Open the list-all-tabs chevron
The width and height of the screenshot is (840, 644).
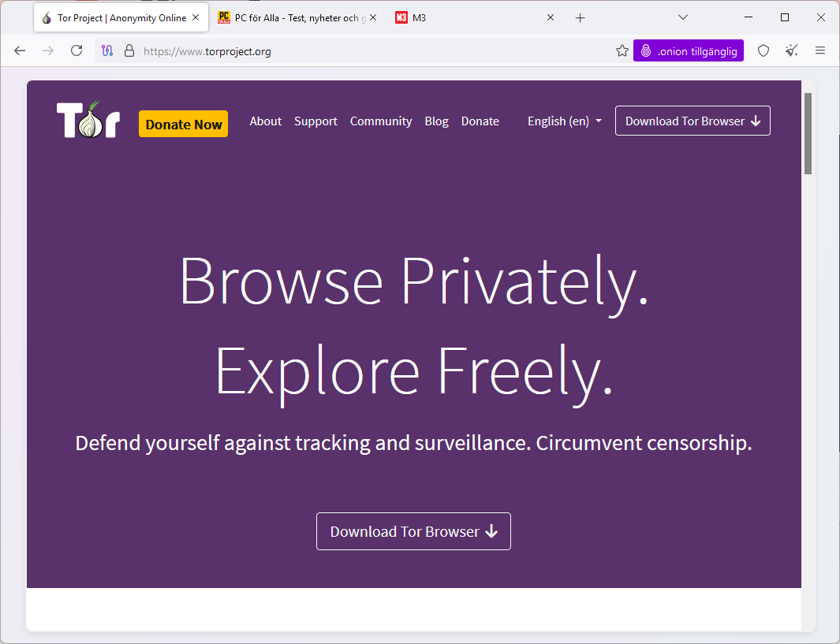(683, 17)
